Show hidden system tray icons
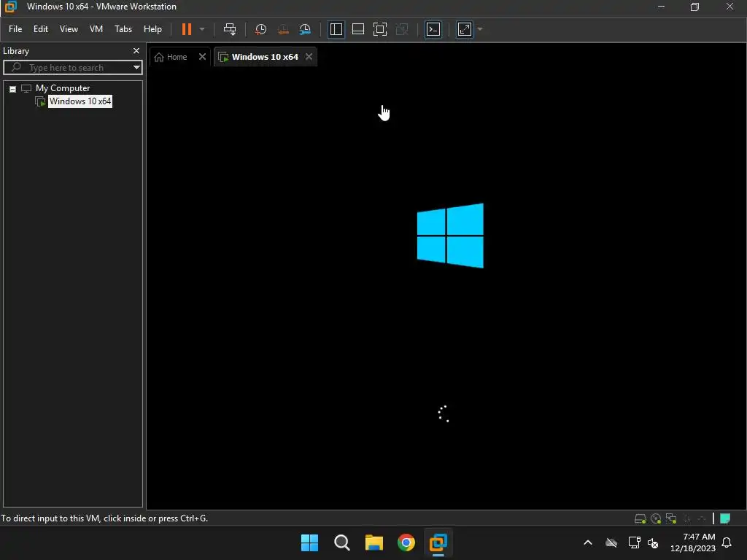The height and width of the screenshot is (560, 747). (588, 542)
